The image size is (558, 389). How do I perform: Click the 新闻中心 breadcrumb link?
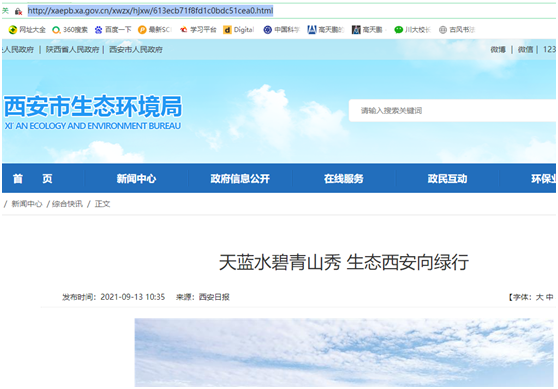click(27, 204)
